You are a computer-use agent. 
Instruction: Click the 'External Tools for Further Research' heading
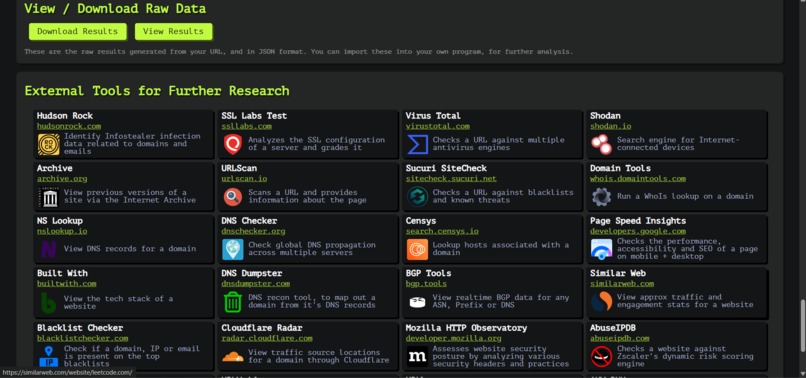point(157,91)
